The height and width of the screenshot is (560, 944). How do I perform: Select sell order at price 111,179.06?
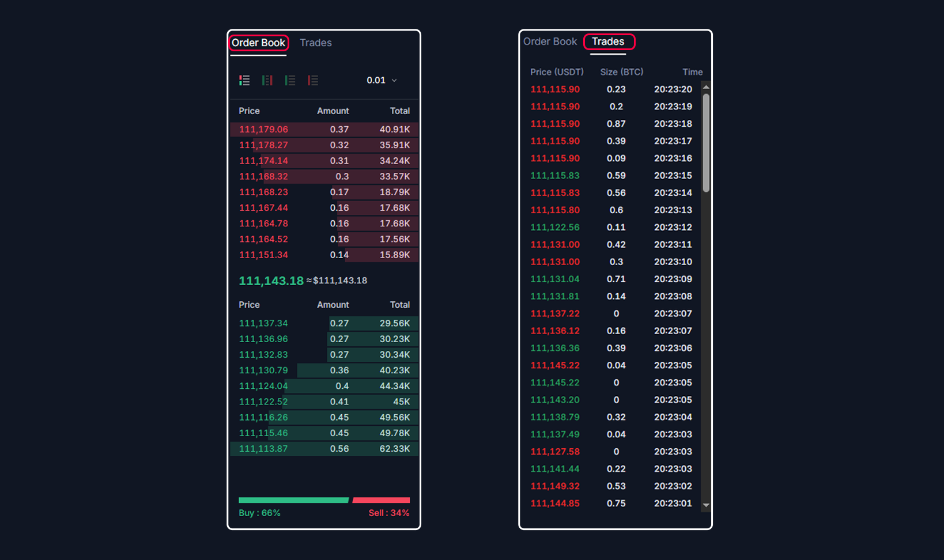click(x=324, y=130)
